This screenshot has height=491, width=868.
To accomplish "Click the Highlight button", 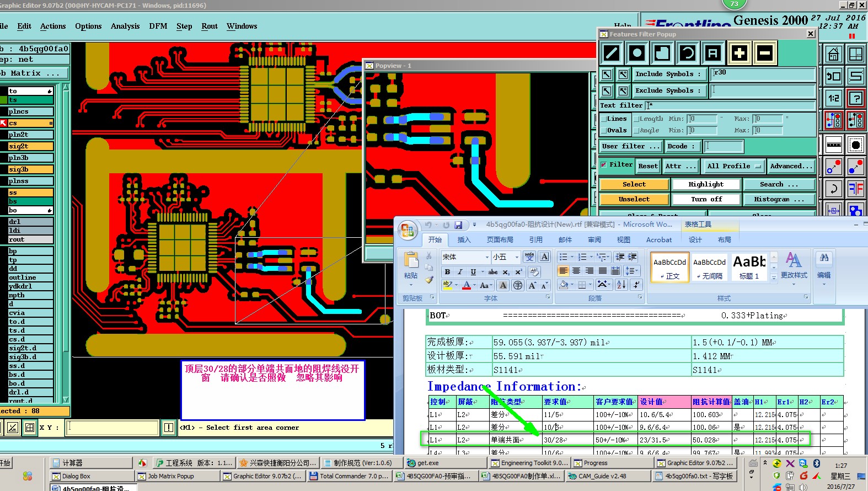I will point(706,184).
